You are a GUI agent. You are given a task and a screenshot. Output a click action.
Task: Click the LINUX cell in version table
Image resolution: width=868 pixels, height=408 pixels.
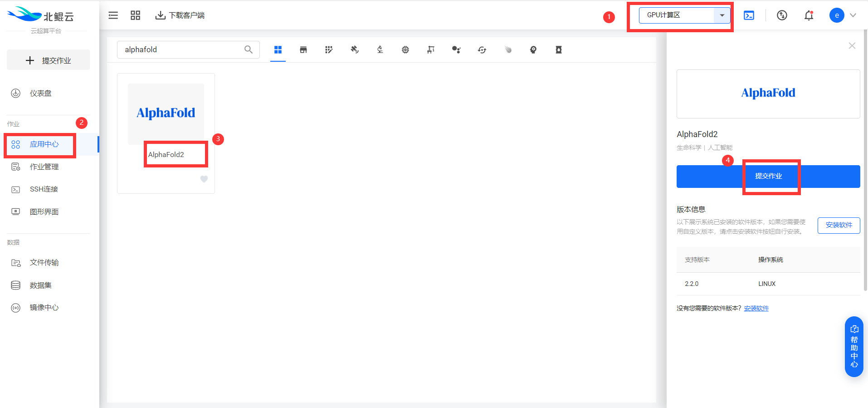[x=767, y=284]
